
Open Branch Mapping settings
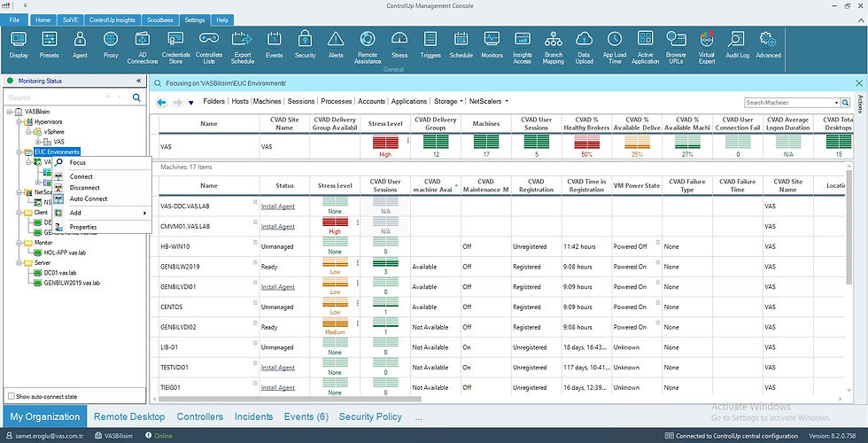[553, 48]
